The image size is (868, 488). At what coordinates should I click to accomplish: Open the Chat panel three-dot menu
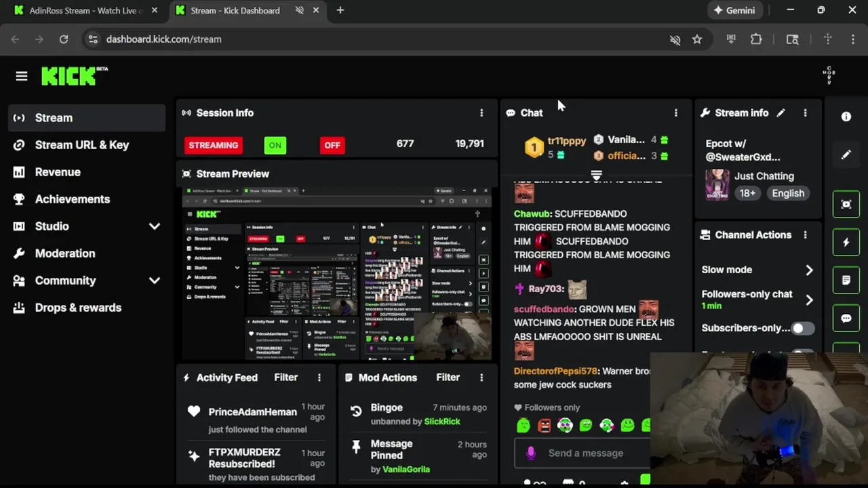(x=675, y=113)
